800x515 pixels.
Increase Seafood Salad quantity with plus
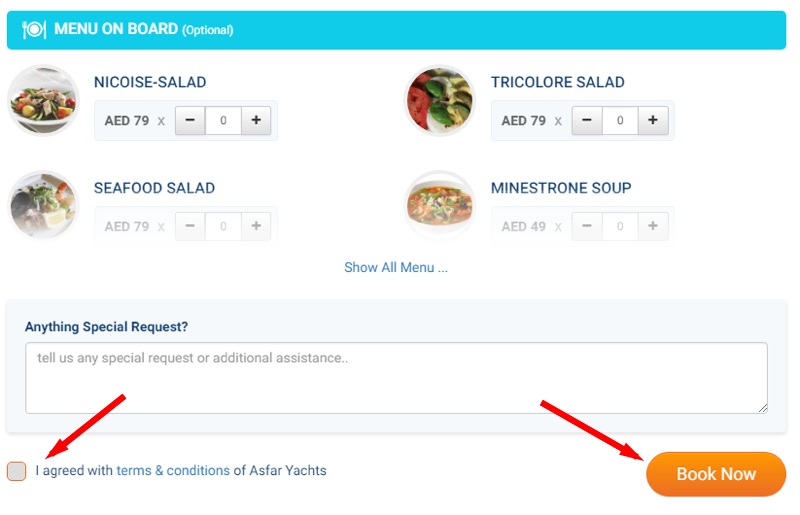pyautogui.click(x=256, y=226)
